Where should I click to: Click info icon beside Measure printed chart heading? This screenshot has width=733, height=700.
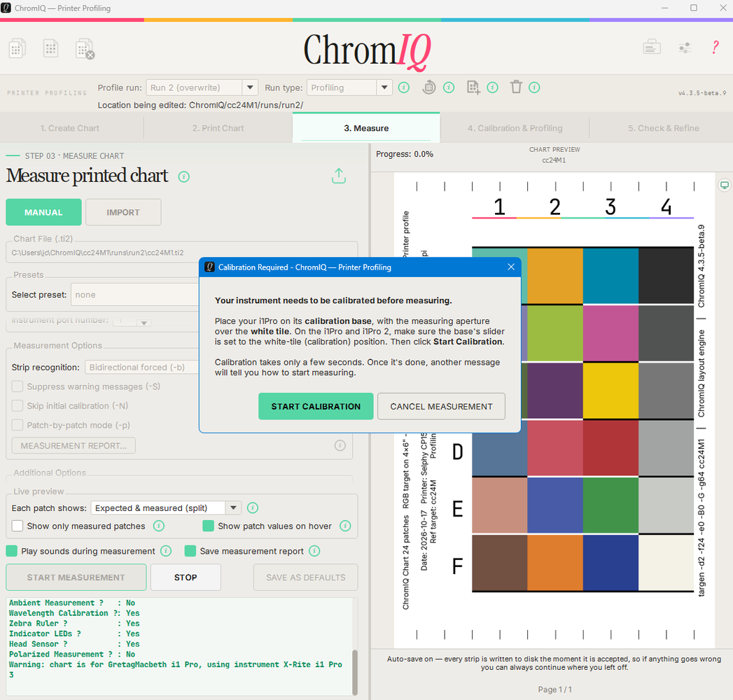[183, 176]
